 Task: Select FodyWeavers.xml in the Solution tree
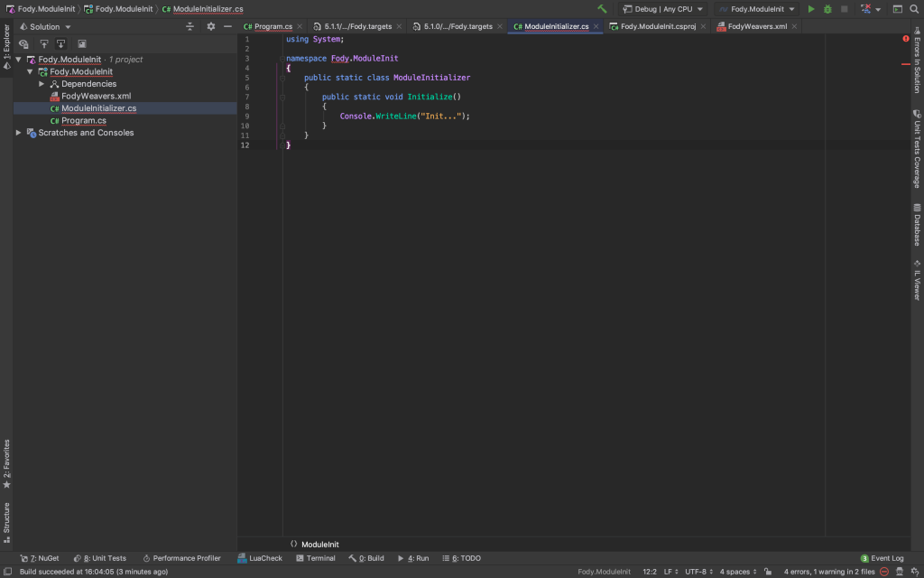tap(96, 96)
